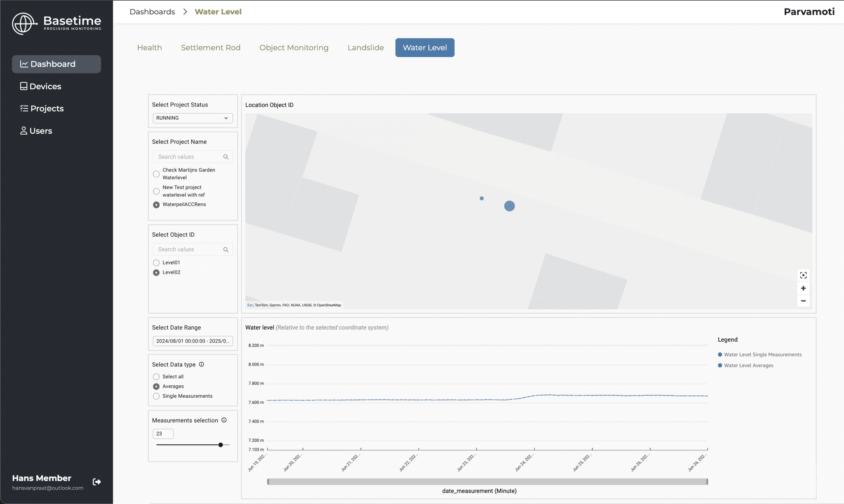The height and width of the screenshot is (504, 844).
Task: Zoom in on the map with plus
Action: [x=803, y=288]
